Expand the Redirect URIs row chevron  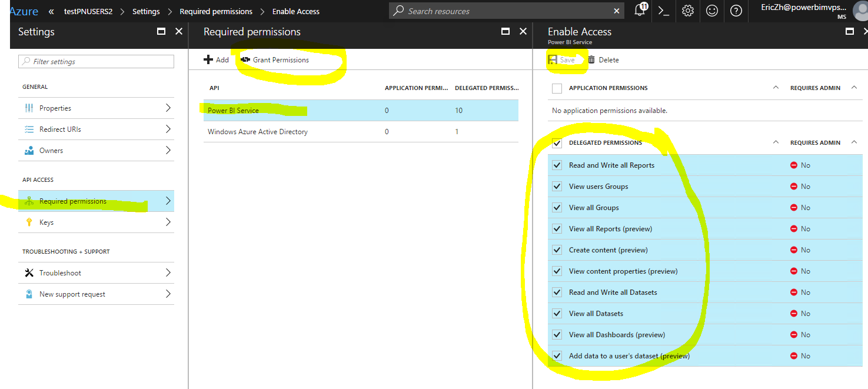168,129
